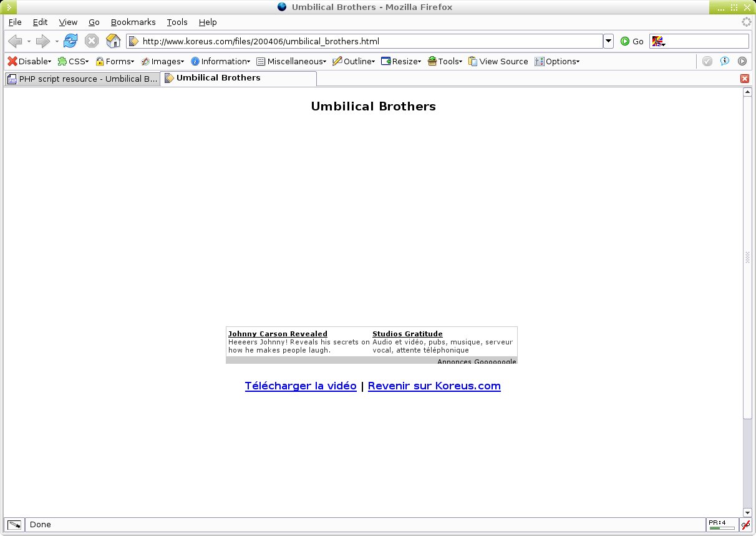
Task: Click the gray circular arrow icon in developer toolbar
Action: pos(742,61)
